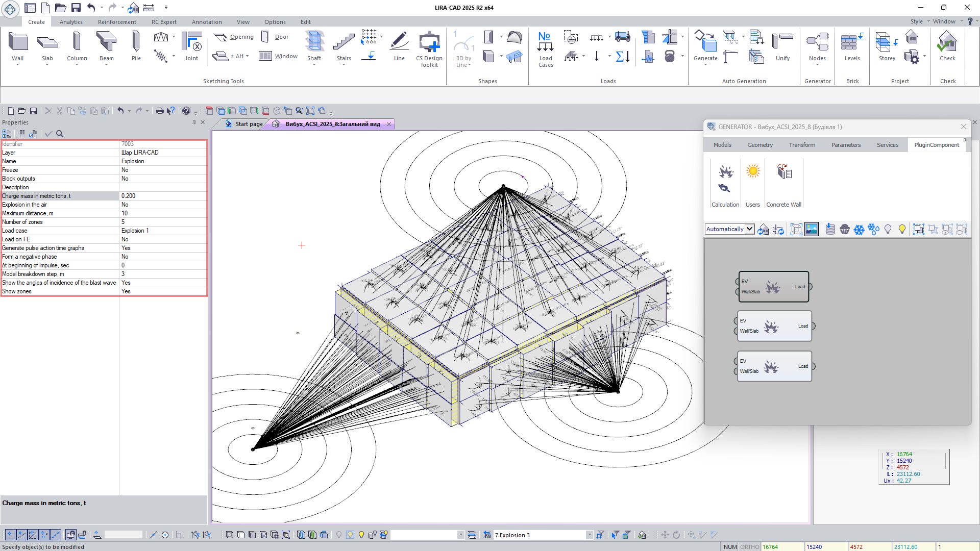Toggle the picture background view button
Viewport: 980px width, 551px height.
tap(811, 230)
